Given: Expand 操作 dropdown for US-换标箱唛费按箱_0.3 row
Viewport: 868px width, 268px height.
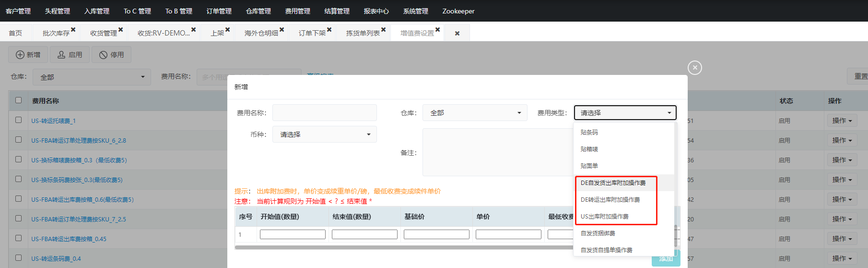Looking at the screenshot, I should (x=842, y=160).
